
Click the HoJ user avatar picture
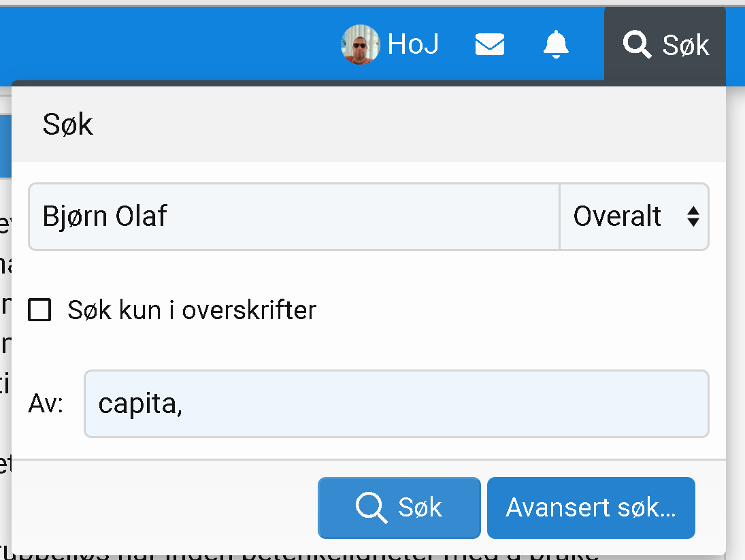coord(360,44)
